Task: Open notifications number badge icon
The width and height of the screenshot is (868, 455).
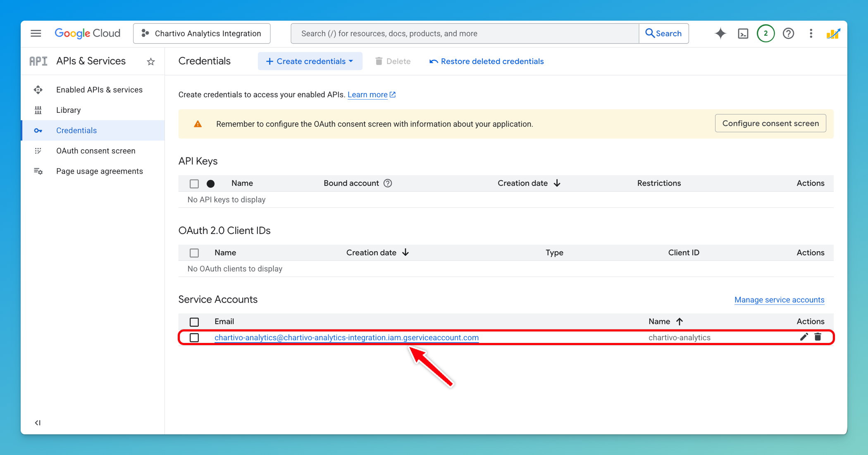Action: tap(765, 33)
